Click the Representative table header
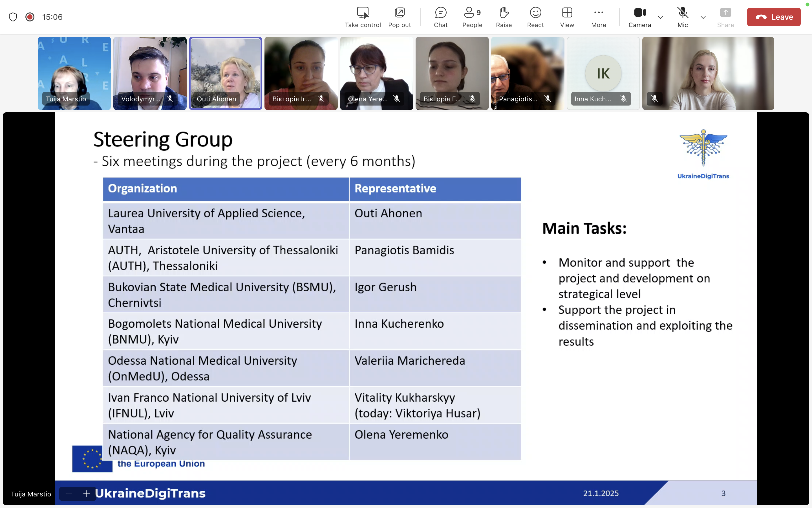This screenshot has width=812, height=508. [x=435, y=189]
